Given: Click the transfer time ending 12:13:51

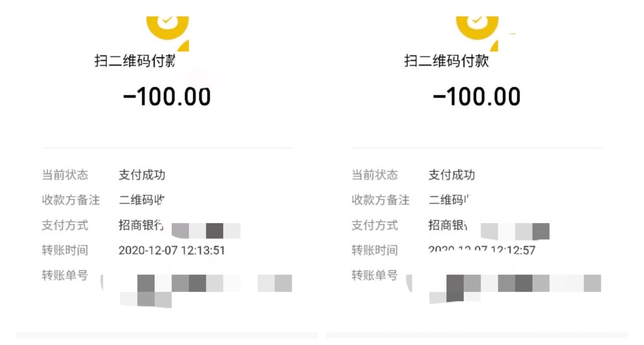Looking at the screenshot, I should pyautogui.click(x=172, y=251).
